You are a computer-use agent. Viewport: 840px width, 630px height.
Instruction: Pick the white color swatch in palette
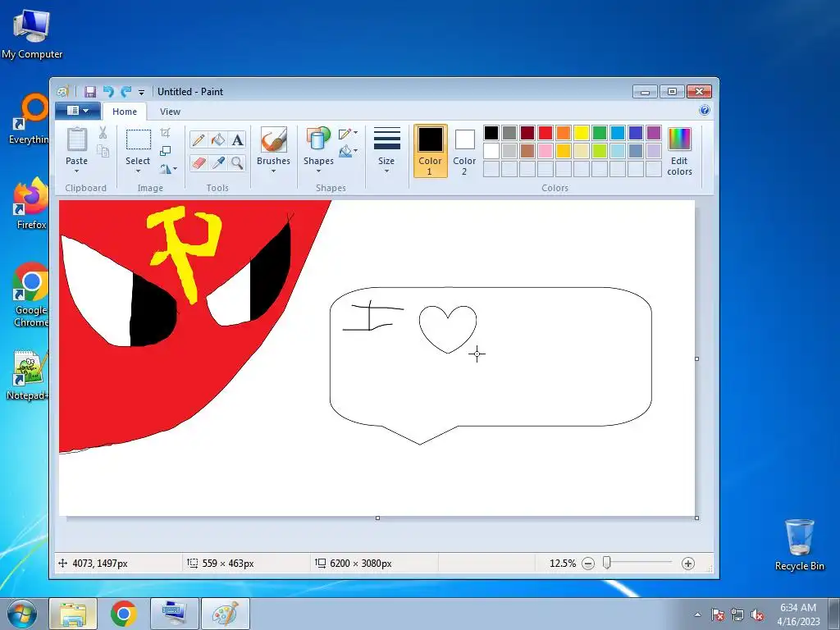click(x=491, y=151)
